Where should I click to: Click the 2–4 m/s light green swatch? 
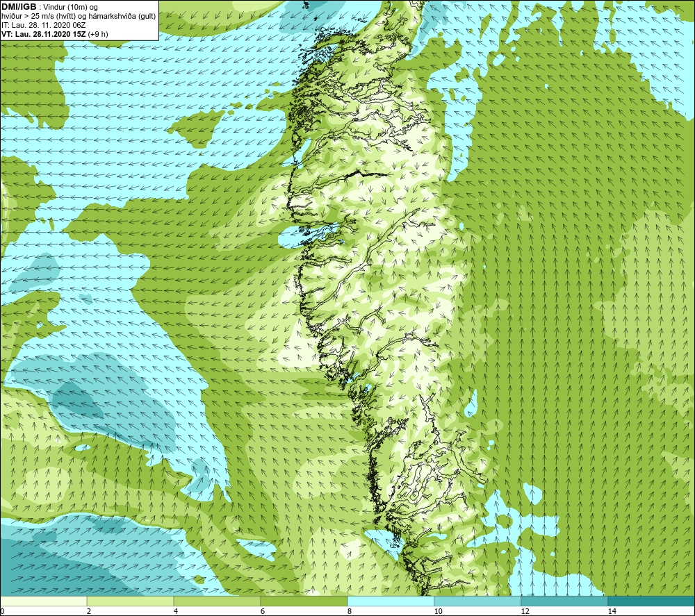(131, 601)
